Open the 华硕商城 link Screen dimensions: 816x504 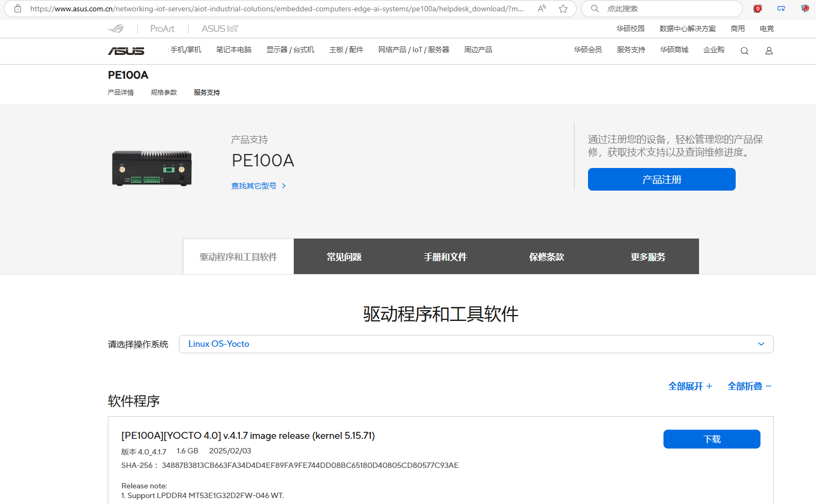coord(674,50)
